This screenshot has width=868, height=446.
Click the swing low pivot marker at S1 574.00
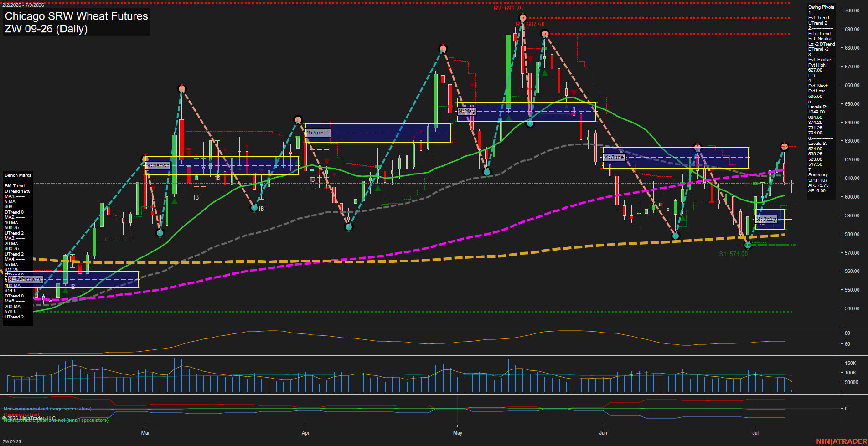748,245
